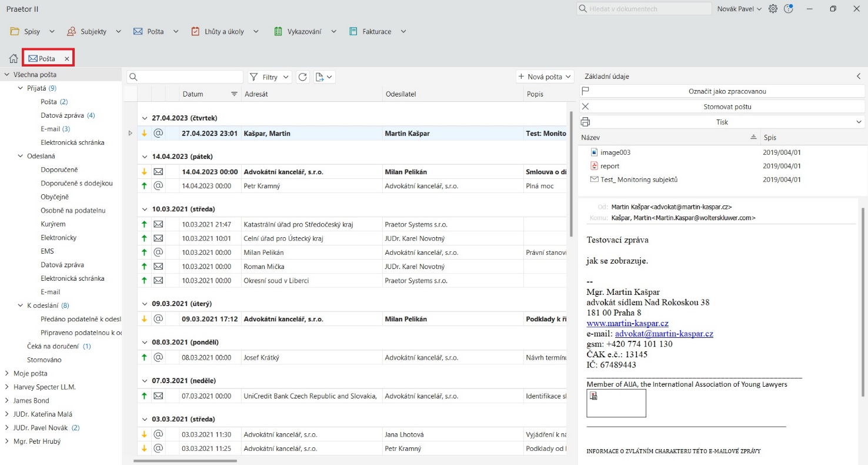Viewport: 868px width, 465px height.
Task: Click the report PDF attachment icon
Action: 594,166
